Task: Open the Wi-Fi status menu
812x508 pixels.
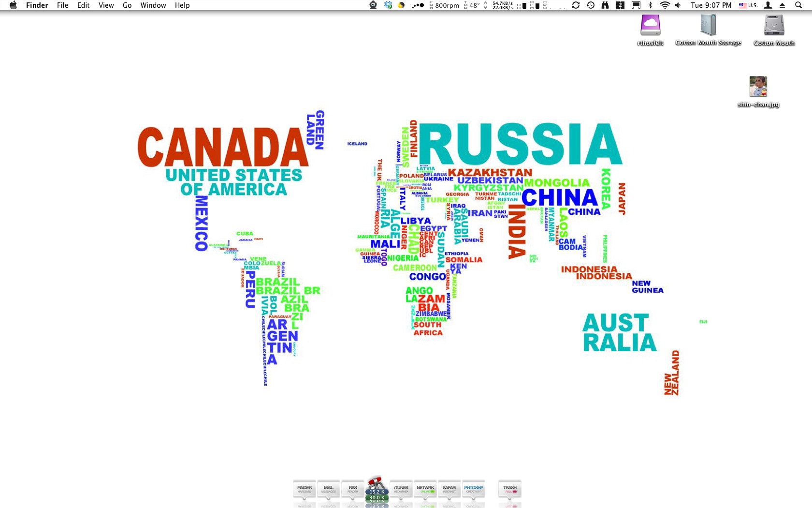Action: (x=665, y=5)
